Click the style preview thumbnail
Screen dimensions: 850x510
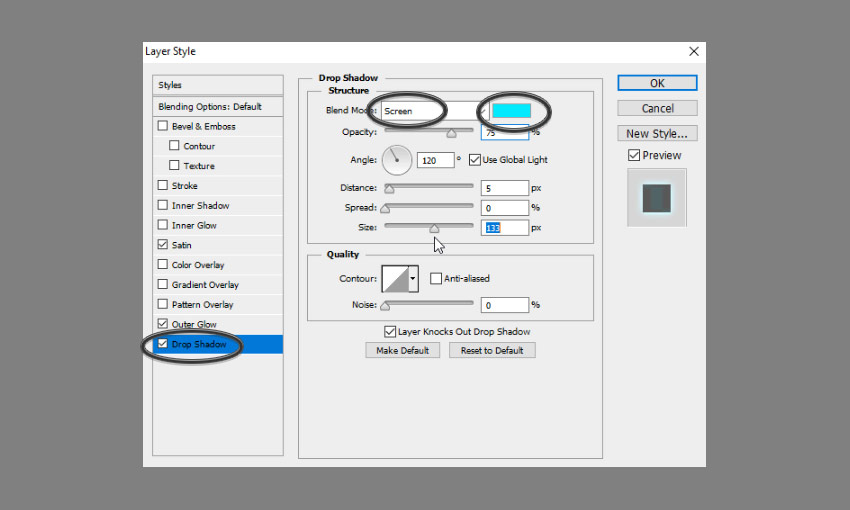656,197
